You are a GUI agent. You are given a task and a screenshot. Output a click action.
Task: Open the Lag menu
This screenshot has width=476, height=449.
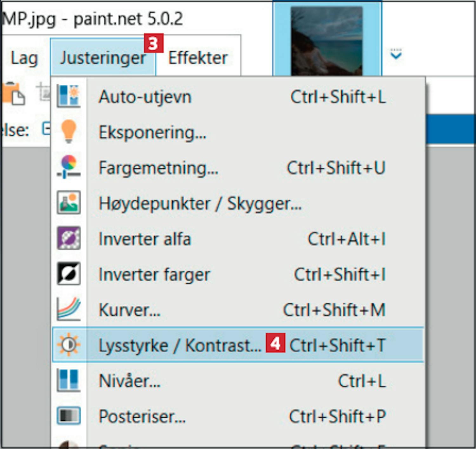(x=24, y=58)
